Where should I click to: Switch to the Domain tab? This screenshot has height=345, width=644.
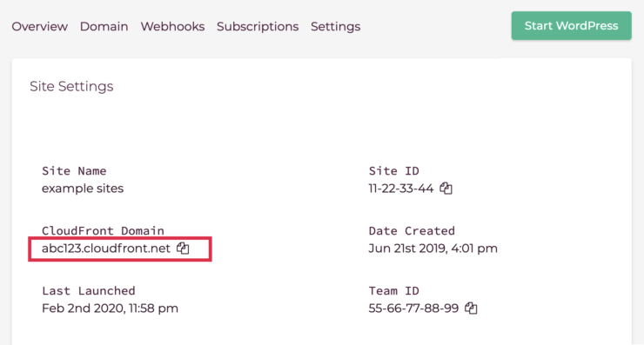104,26
